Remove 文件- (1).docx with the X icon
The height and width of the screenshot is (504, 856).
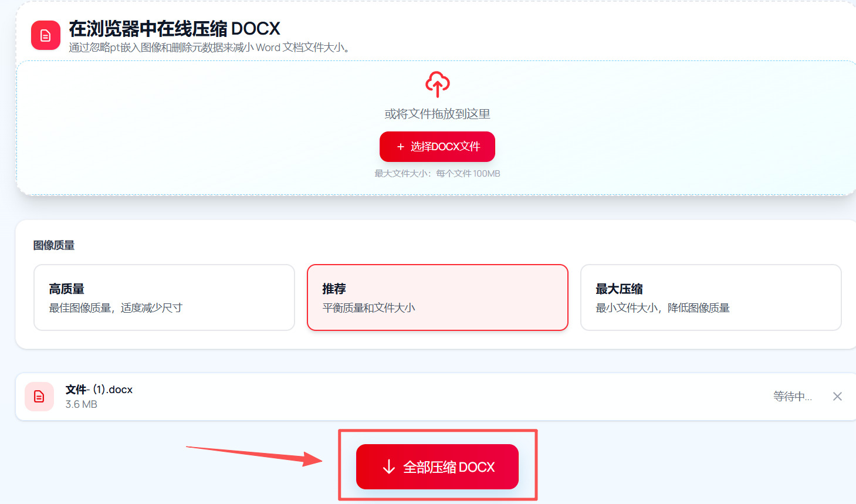[x=837, y=397]
